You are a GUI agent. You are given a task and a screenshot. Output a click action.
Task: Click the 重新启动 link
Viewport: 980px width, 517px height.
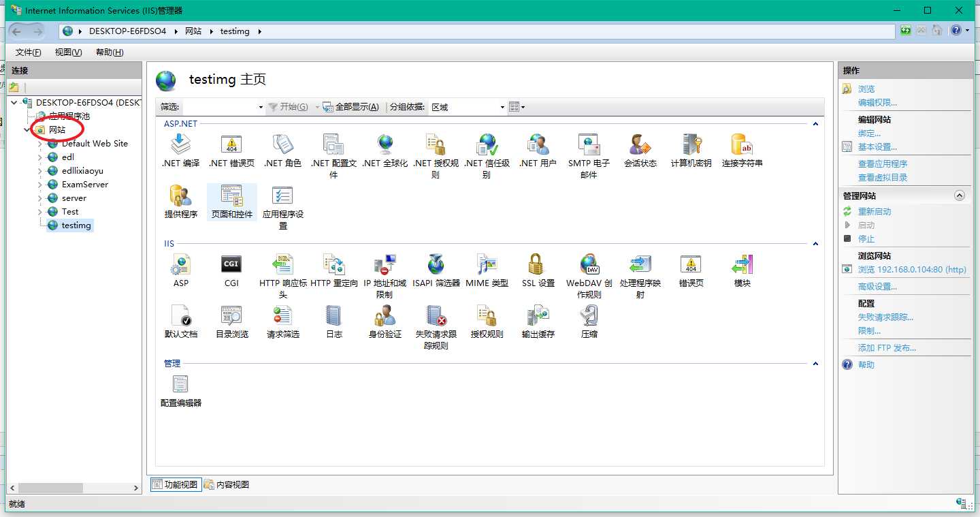click(x=875, y=212)
